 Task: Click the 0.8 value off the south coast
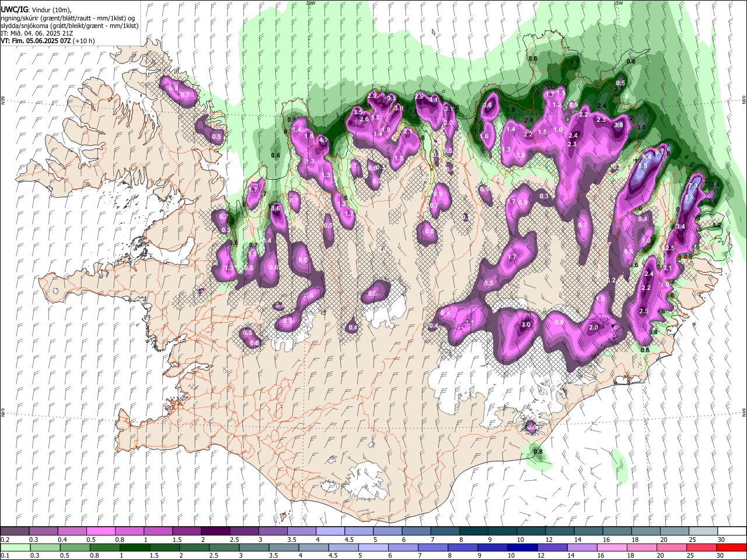point(538,452)
